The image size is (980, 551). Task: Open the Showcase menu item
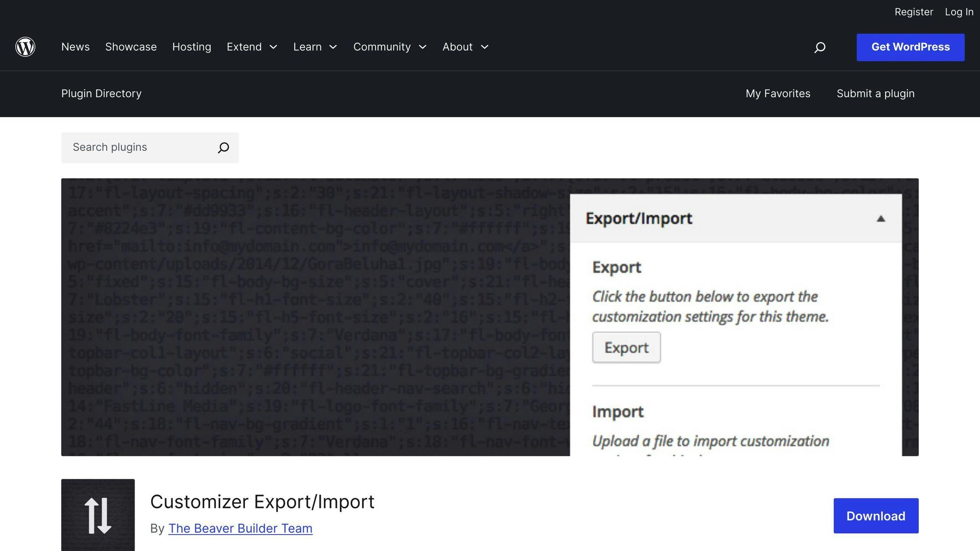[x=131, y=47]
